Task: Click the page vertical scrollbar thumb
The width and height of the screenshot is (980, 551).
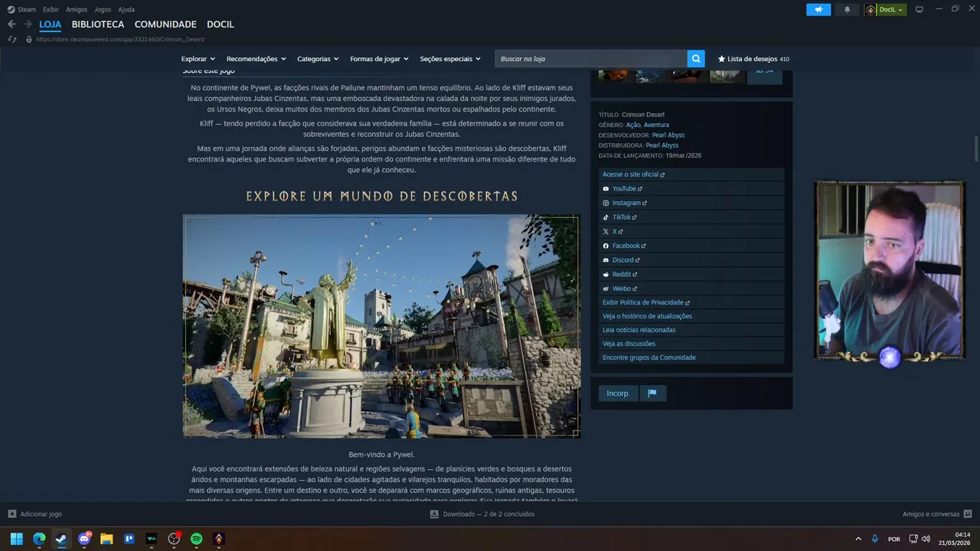Action: (975, 148)
